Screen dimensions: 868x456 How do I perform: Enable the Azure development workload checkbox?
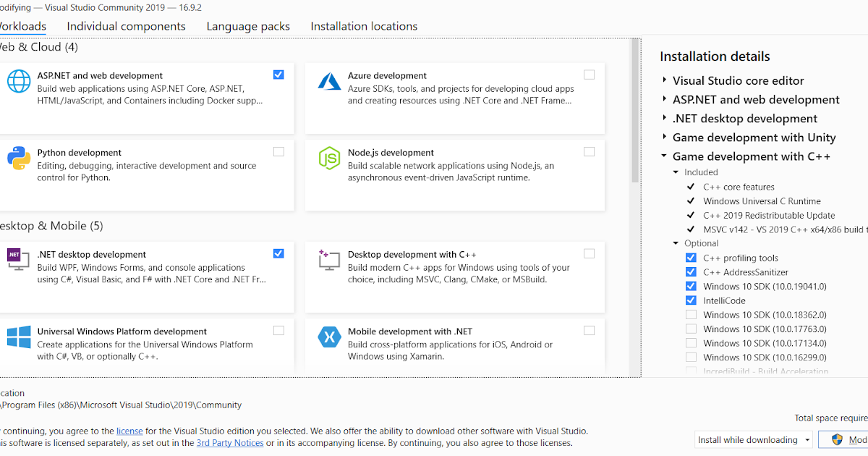tap(589, 74)
